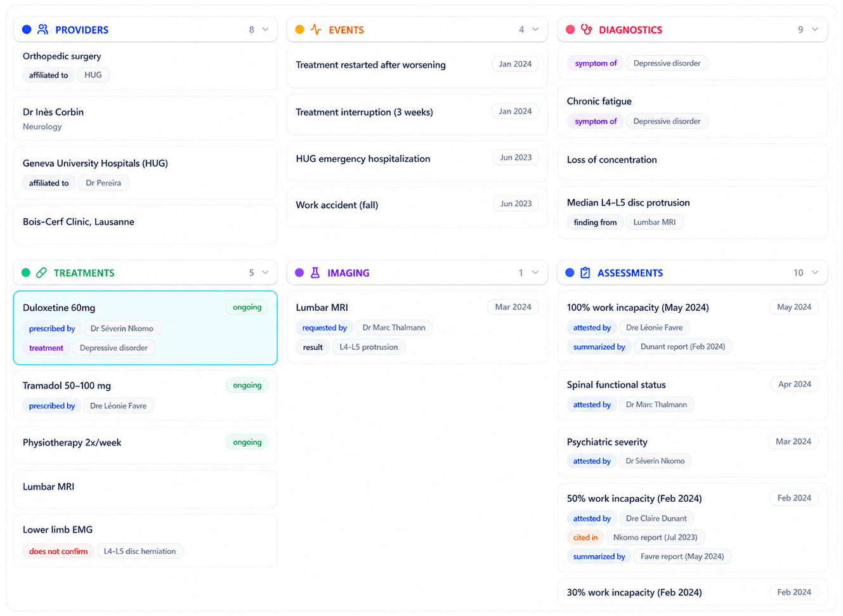This screenshot has height=616, width=843.
Task: Open the Spinal functional status assessment
Action: point(693,395)
